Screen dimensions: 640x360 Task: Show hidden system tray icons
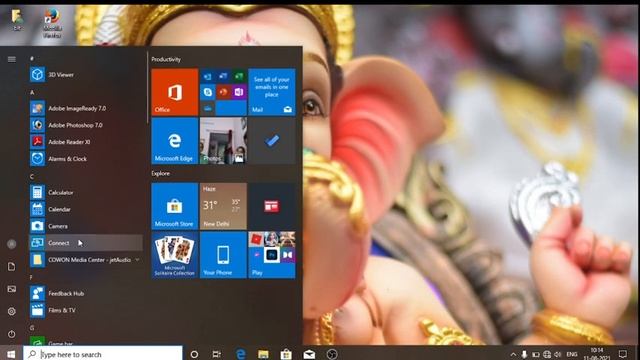click(513, 354)
